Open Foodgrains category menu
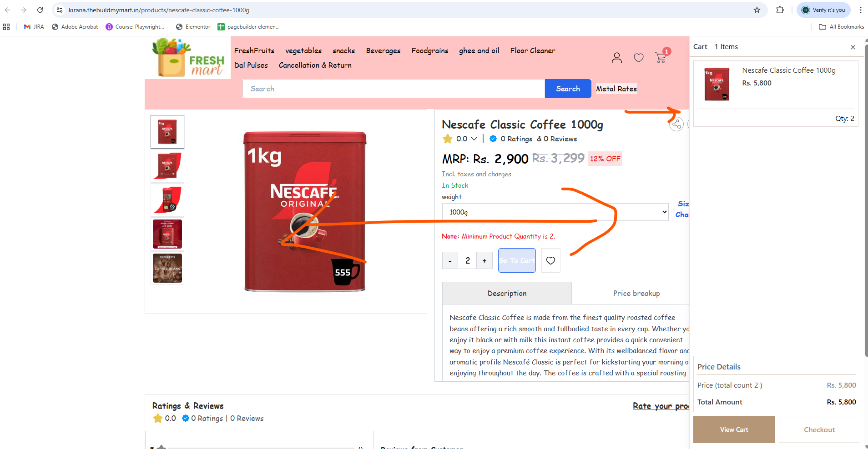Screen dimensions: 868x449 click(430, 50)
